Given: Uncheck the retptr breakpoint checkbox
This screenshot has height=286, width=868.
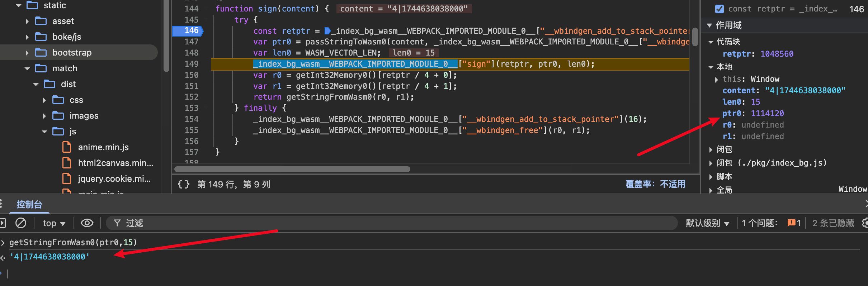Looking at the screenshot, I should tap(719, 9).
